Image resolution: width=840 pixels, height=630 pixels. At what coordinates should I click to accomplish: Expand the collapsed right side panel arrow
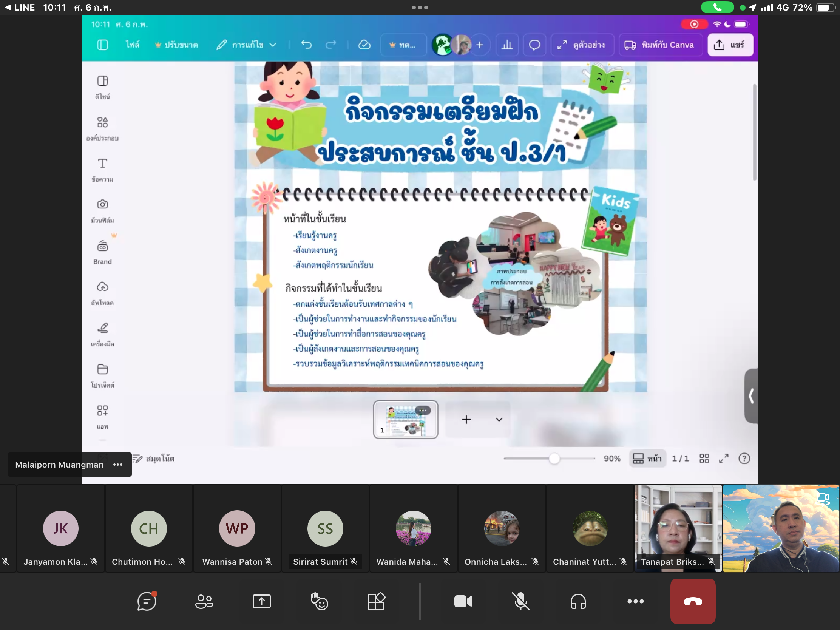pyautogui.click(x=751, y=396)
